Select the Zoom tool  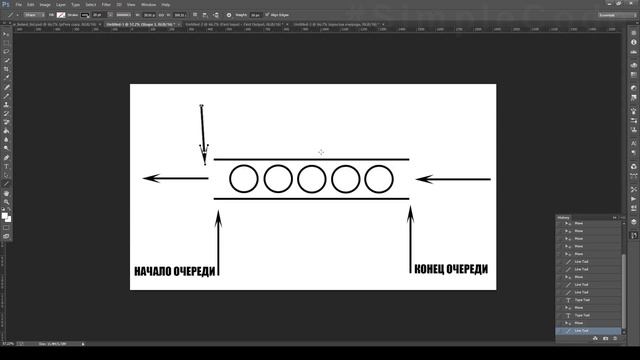[6, 202]
